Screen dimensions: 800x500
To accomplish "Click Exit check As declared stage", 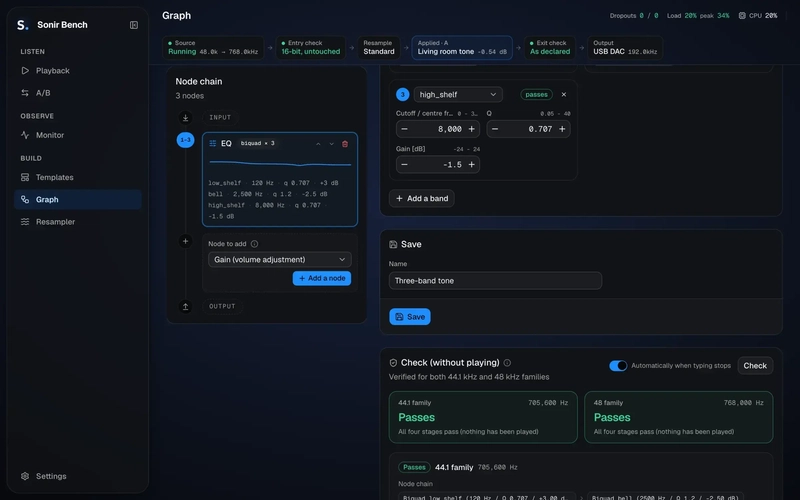I will [x=550, y=47].
